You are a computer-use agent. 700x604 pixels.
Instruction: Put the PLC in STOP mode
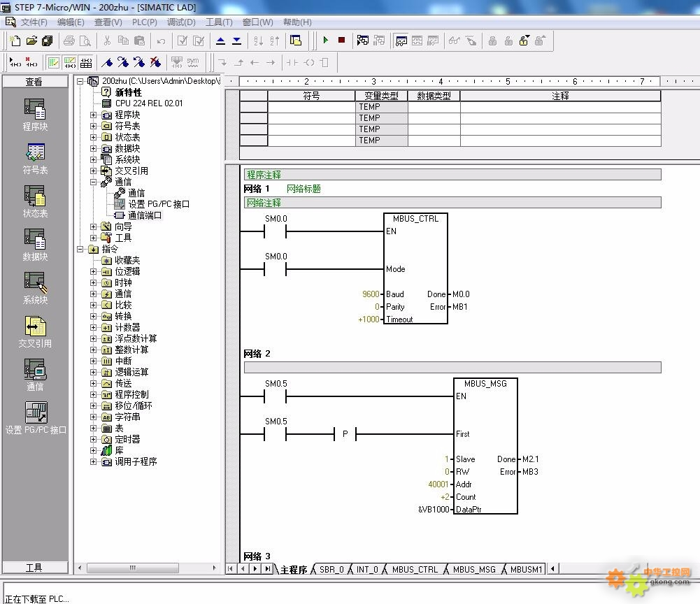[x=341, y=40]
